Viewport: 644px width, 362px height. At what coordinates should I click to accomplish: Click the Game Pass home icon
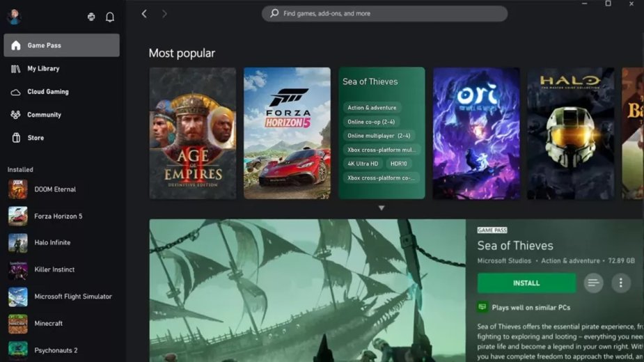(15, 45)
